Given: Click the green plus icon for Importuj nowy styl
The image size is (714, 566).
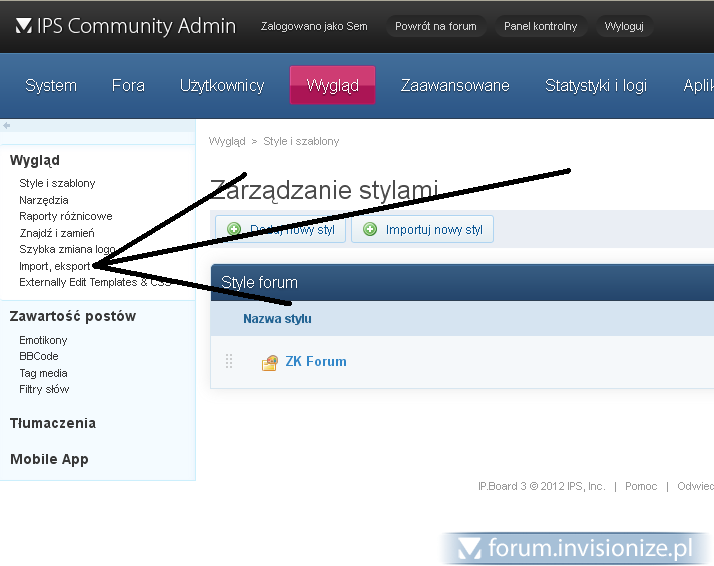Looking at the screenshot, I should point(370,230).
